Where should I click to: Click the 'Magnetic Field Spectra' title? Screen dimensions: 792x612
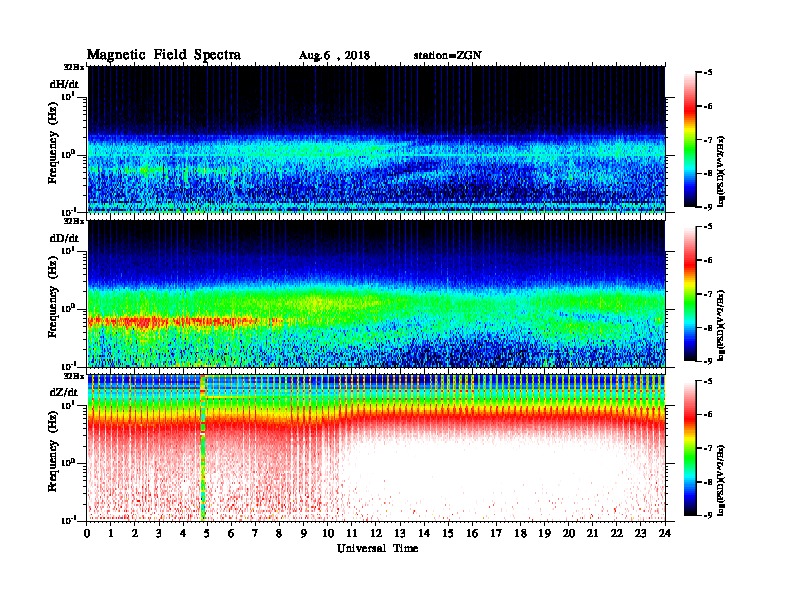coord(164,55)
